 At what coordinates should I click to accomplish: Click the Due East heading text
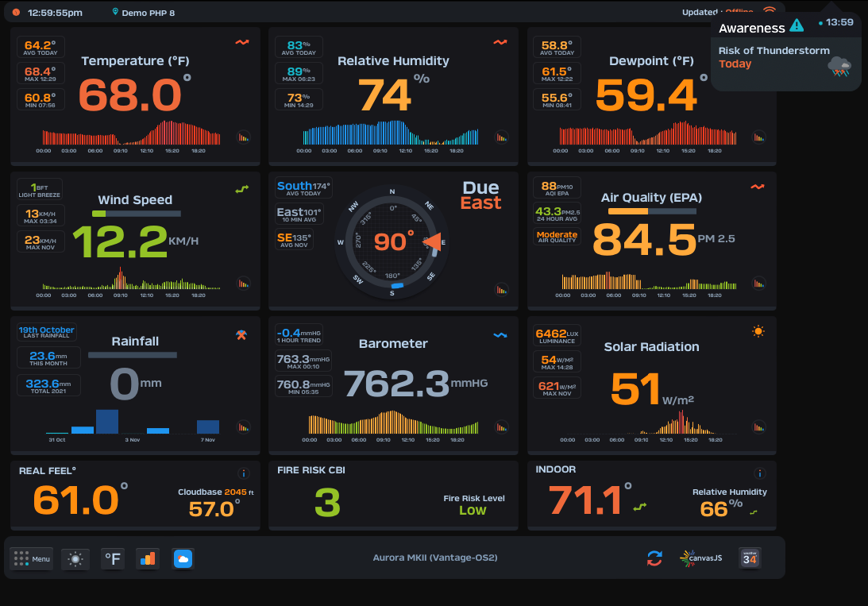click(481, 195)
